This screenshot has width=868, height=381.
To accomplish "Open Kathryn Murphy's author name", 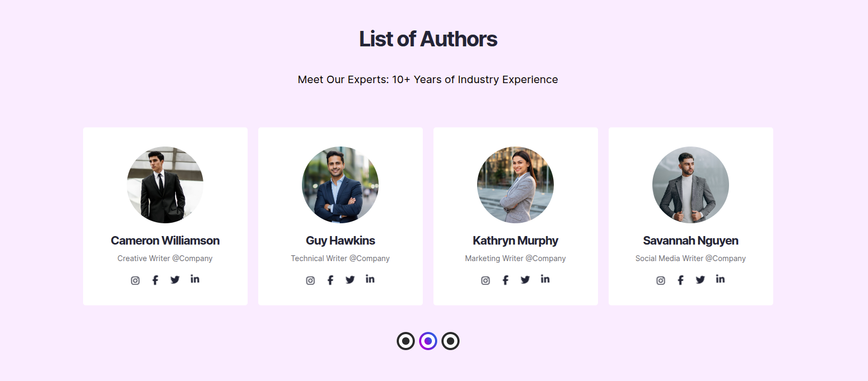I will [515, 241].
